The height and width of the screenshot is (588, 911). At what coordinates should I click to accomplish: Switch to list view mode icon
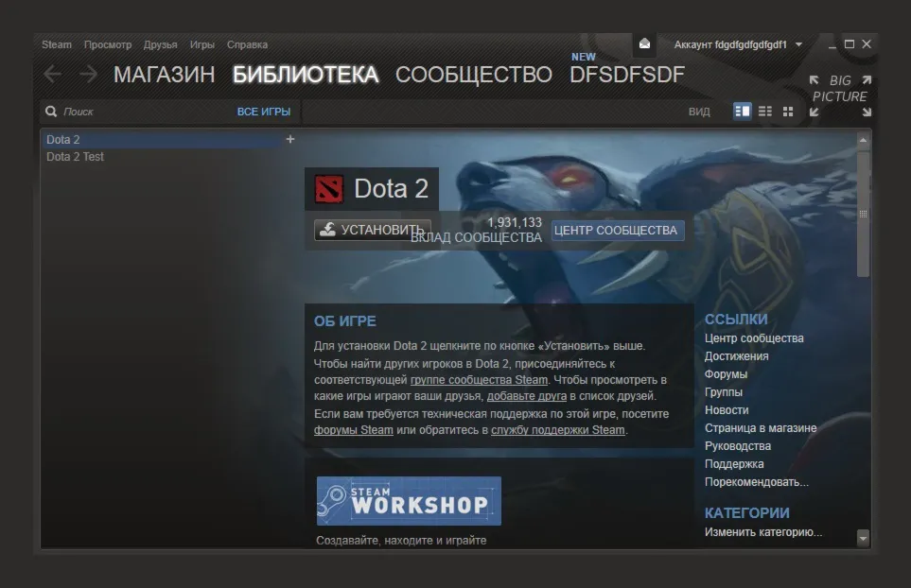pyautogui.click(x=765, y=111)
